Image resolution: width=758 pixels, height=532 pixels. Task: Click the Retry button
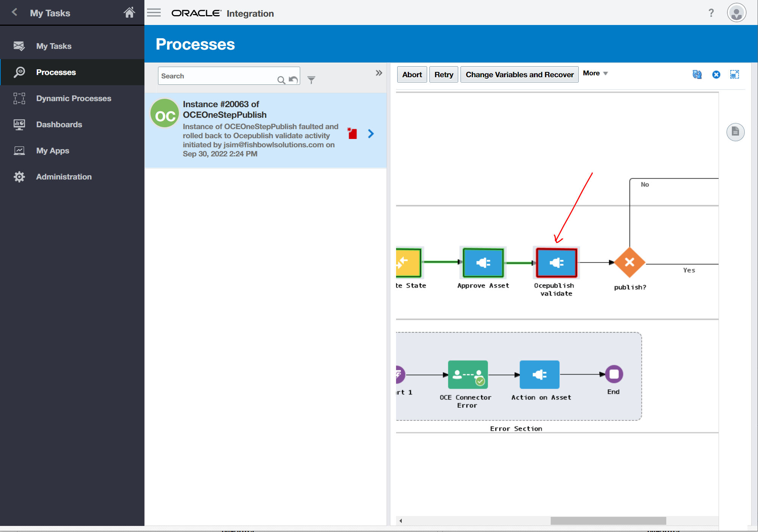pos(444,75)
